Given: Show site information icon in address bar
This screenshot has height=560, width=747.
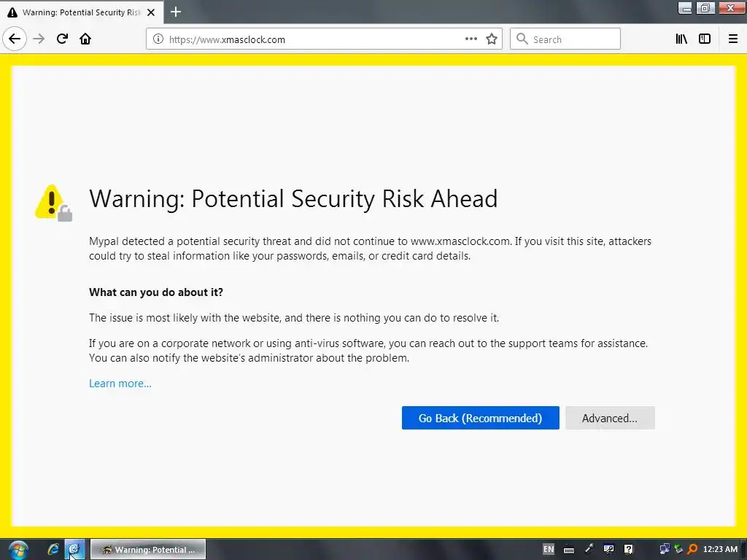Looking at the screenshot, I should point(158,39).
